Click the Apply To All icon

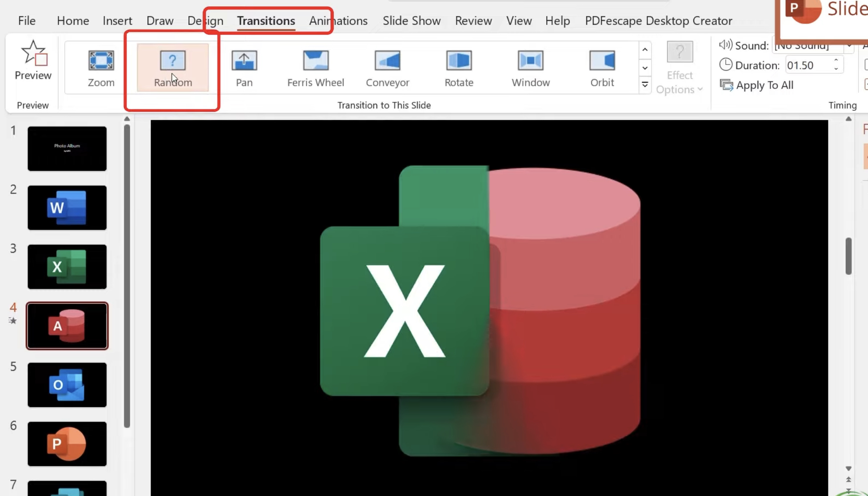tap(726, 85)
